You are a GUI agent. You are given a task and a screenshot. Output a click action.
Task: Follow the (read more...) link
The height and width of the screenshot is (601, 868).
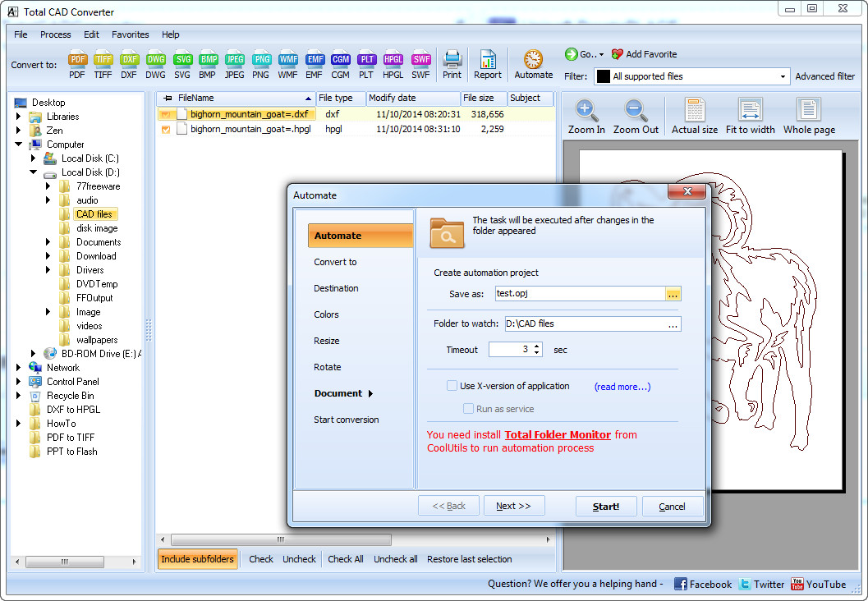coord(622,387)
